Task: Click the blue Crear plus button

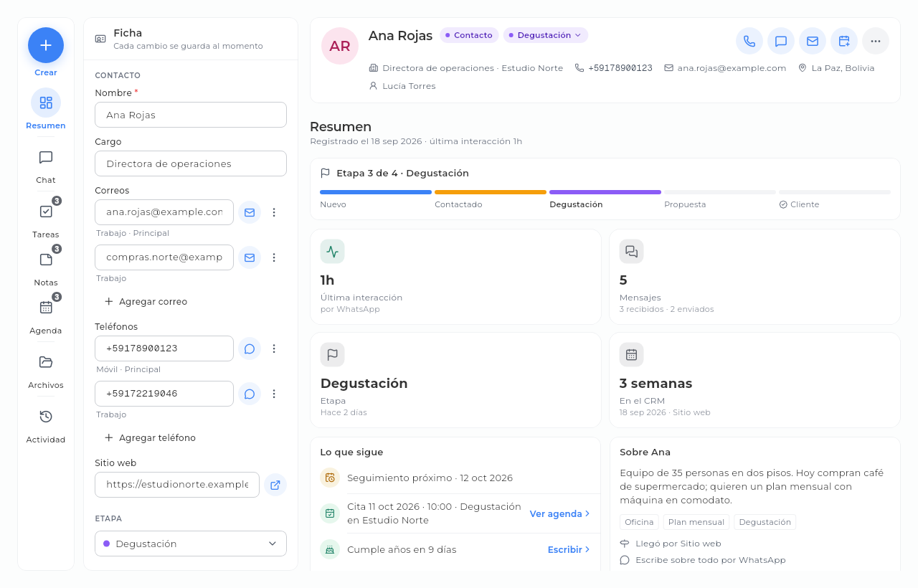Action: tap(46, 45)
